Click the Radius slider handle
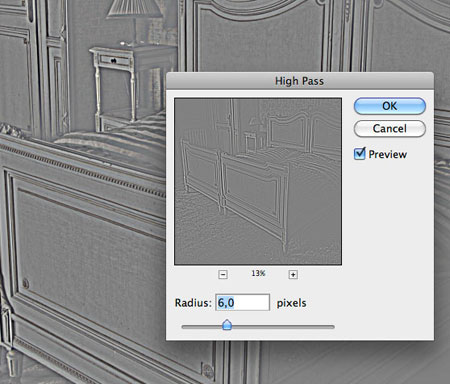450x384 pixels. [x=227, y=325]
